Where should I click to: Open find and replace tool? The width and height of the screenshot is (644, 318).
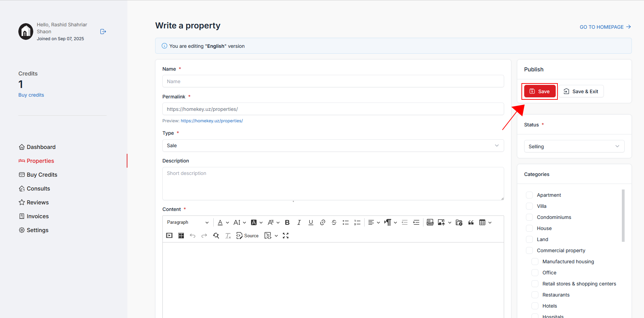(x=216, y=236)
